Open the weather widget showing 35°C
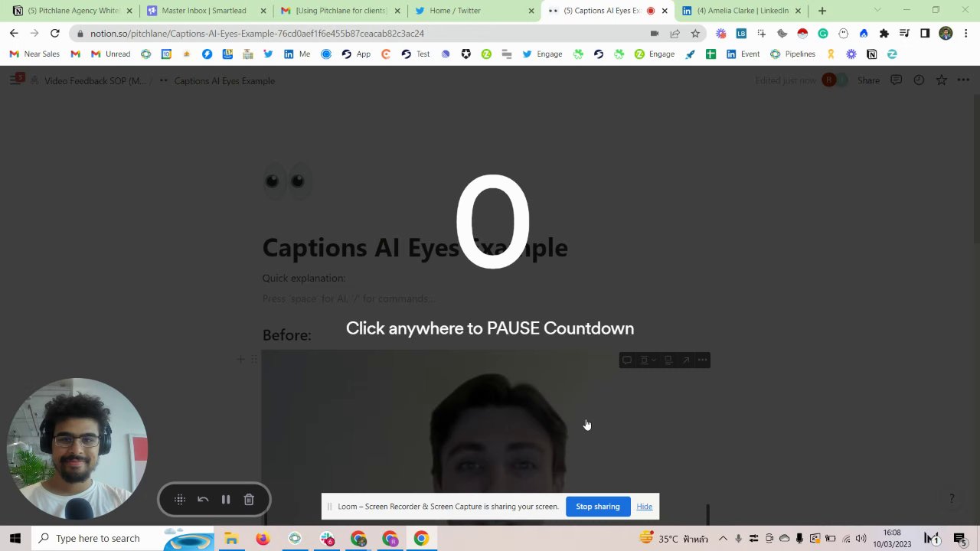The image size is (980, 551). 674,539
